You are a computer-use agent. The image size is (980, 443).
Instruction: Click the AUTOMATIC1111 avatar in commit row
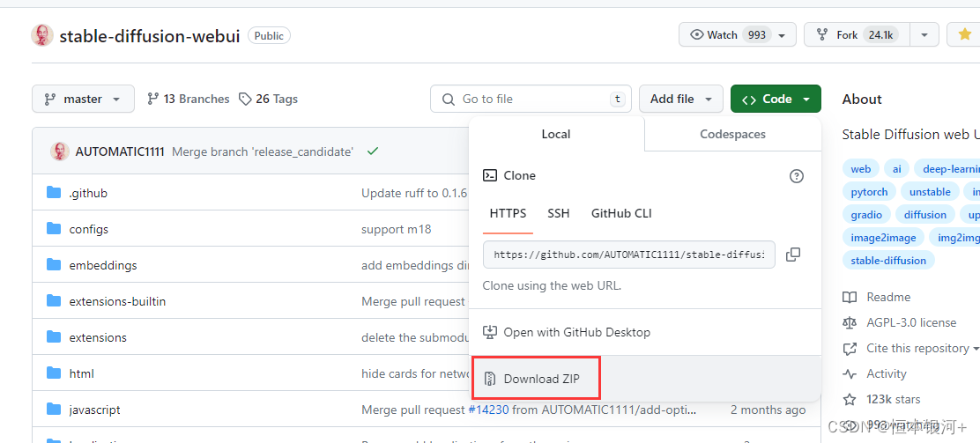(x=60, y=151)
